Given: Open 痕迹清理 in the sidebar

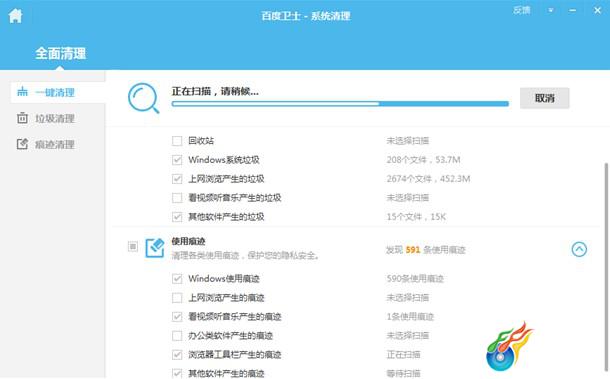Looking at the screenshot, I should point(55,144).
